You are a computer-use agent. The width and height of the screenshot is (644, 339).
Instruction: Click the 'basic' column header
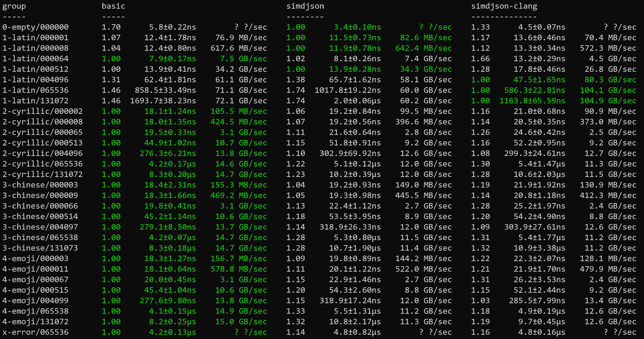[x=113, y=6]
